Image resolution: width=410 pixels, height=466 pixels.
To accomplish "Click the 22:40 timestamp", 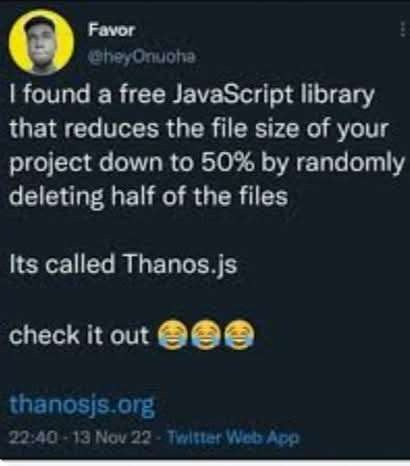I will (27, 437).
